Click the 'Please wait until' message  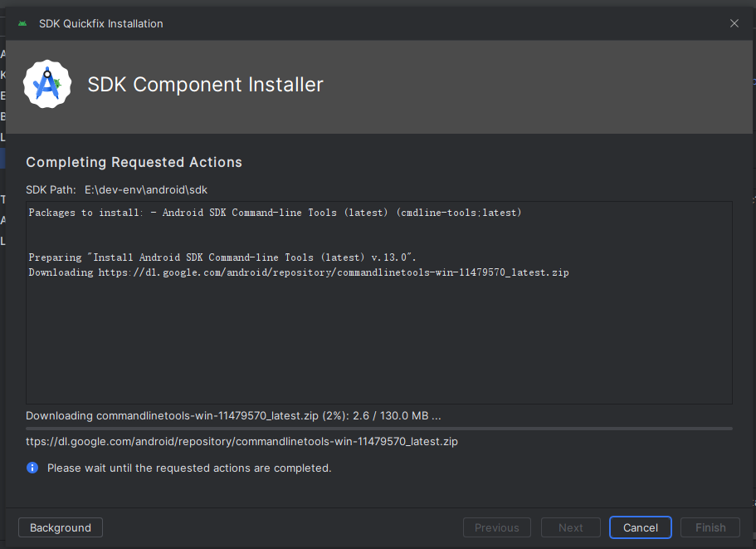tap(189, 468)
